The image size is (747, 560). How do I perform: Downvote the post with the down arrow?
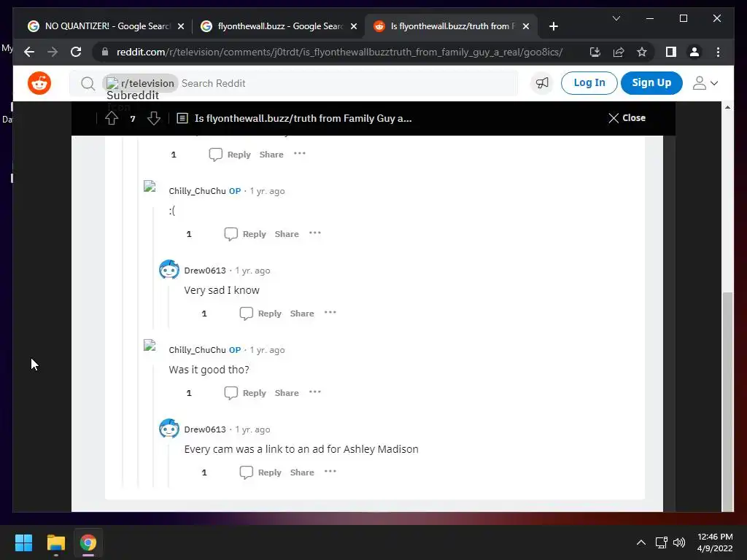click(154, 118)
